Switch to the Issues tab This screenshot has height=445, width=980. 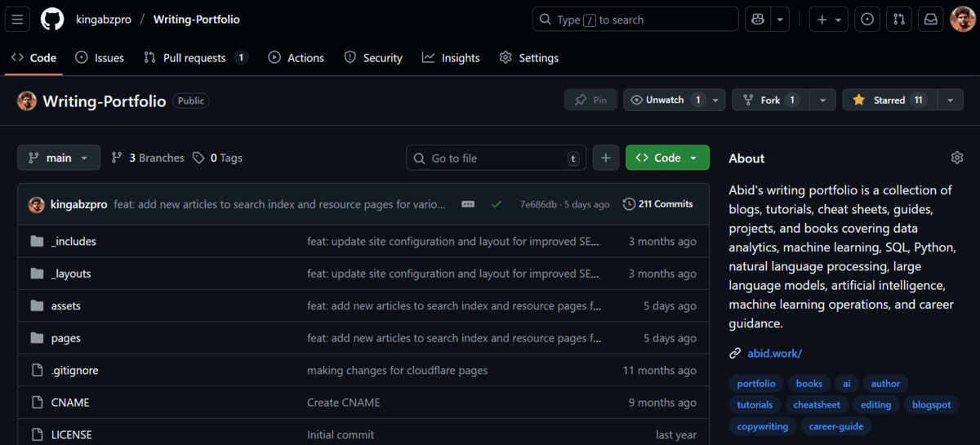pyautogui.click(x=100, y=58)
